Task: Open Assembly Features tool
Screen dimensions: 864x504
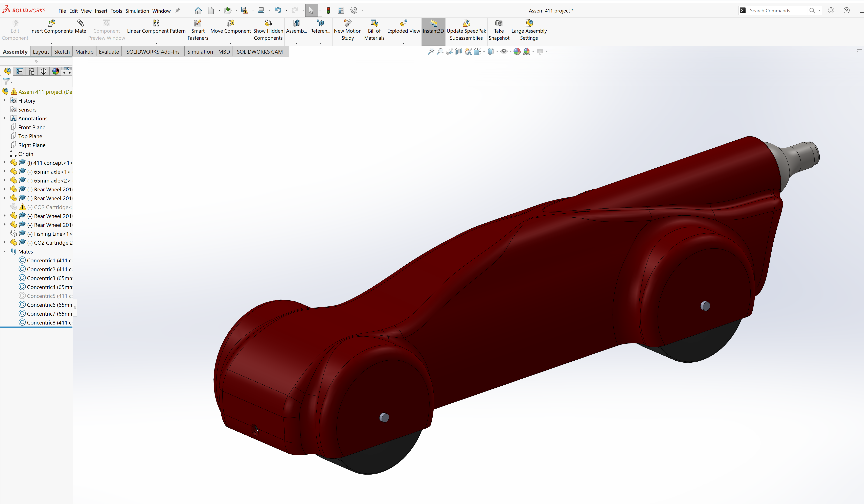Action: pyautogui.click(x=296, y=27)
